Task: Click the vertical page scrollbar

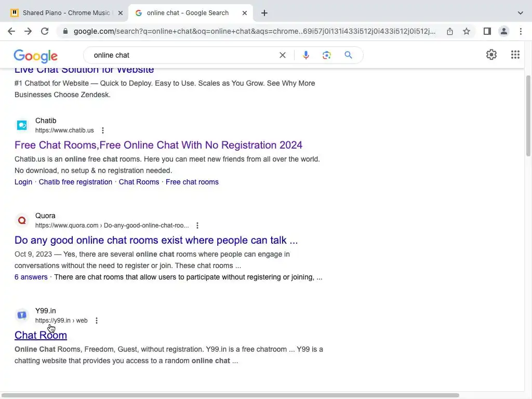Action: pos(528,116)
